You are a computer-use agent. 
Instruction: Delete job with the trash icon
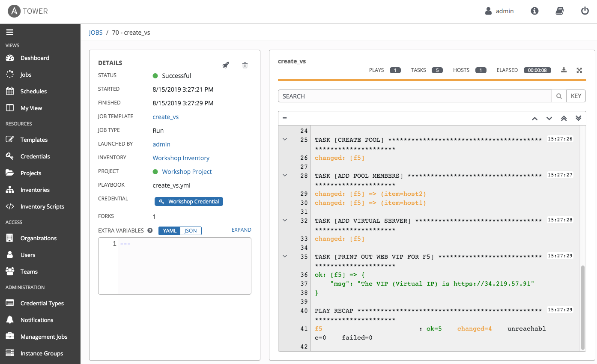245,65
